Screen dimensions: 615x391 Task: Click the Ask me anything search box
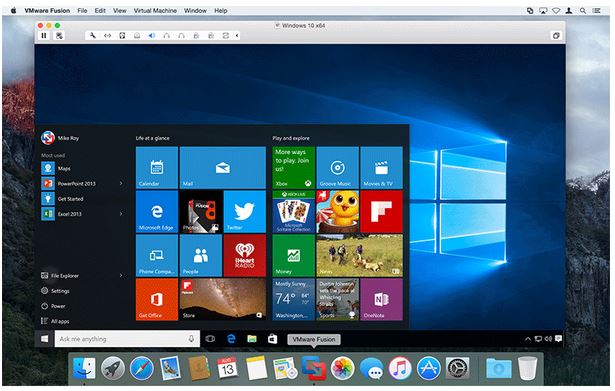click(127, 339)
